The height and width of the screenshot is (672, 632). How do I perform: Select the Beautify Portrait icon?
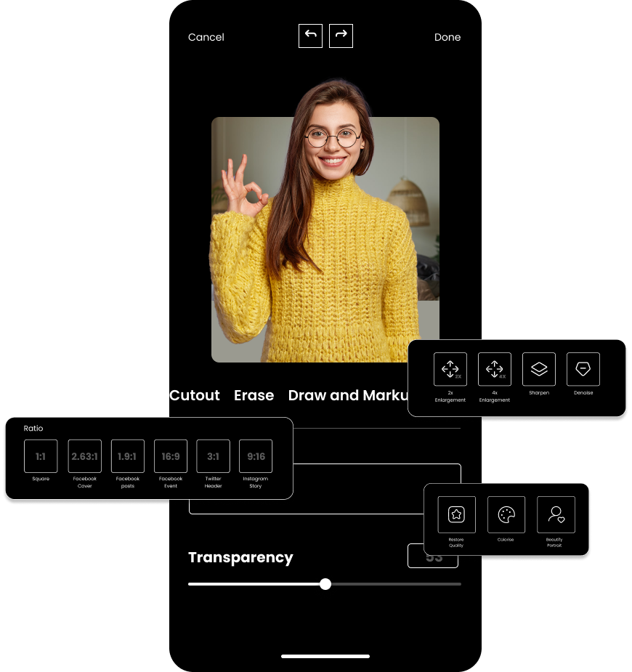coord(556,515)
